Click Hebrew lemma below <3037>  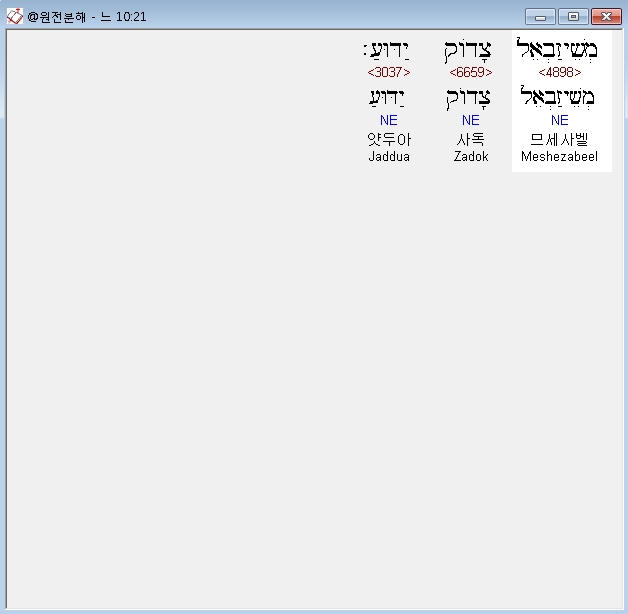pos(387,98)
